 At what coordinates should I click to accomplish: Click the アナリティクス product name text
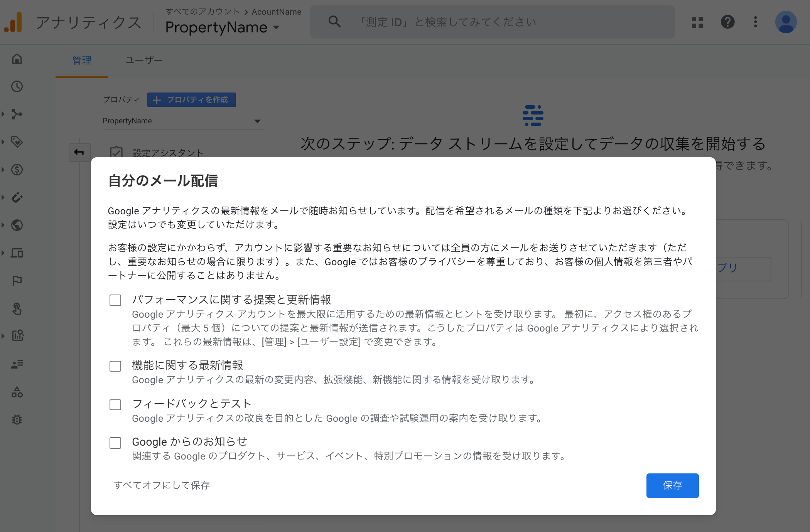[x=89, y=23]
